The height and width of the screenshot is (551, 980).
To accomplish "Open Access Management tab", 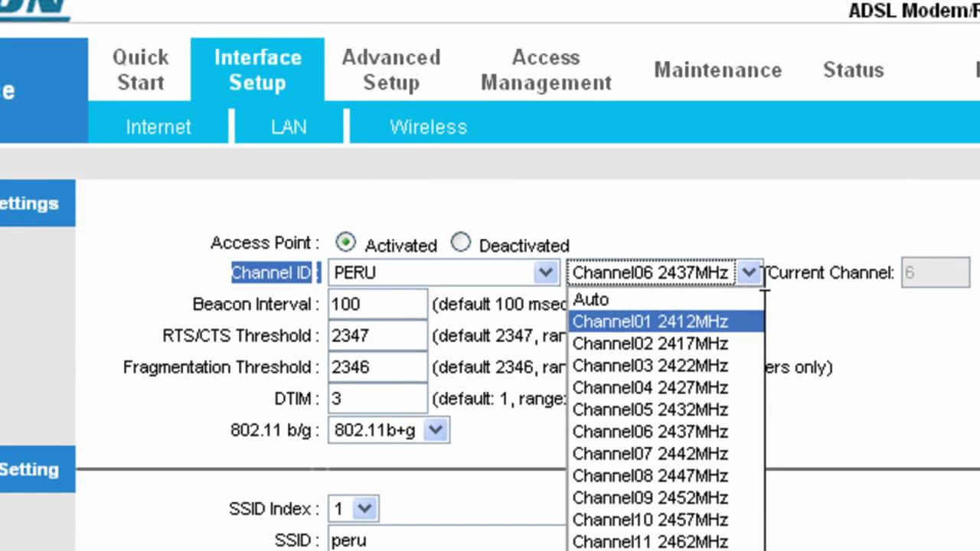I will click(x=546, y=70).
